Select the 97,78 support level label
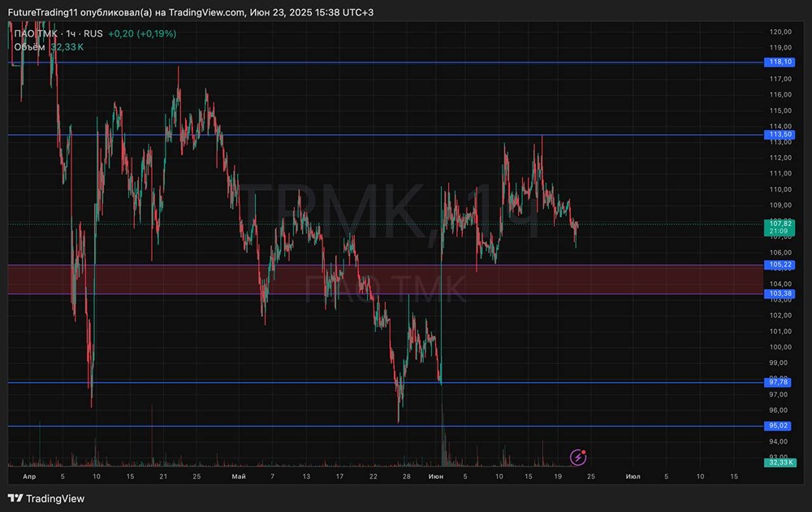Viewport: 812px width, 512px height. pos(778,383)
